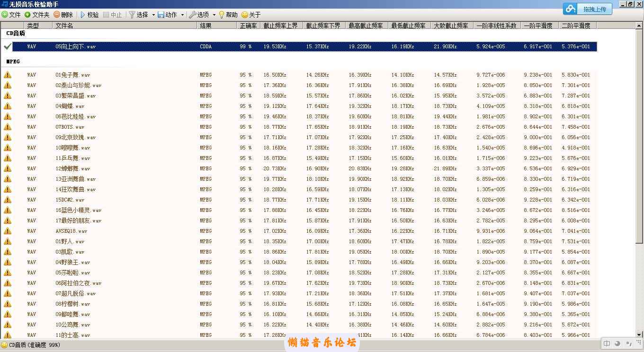Screen dimensions: 644x352
Task: Click the CD音质 group header
Action: point(16,34)
